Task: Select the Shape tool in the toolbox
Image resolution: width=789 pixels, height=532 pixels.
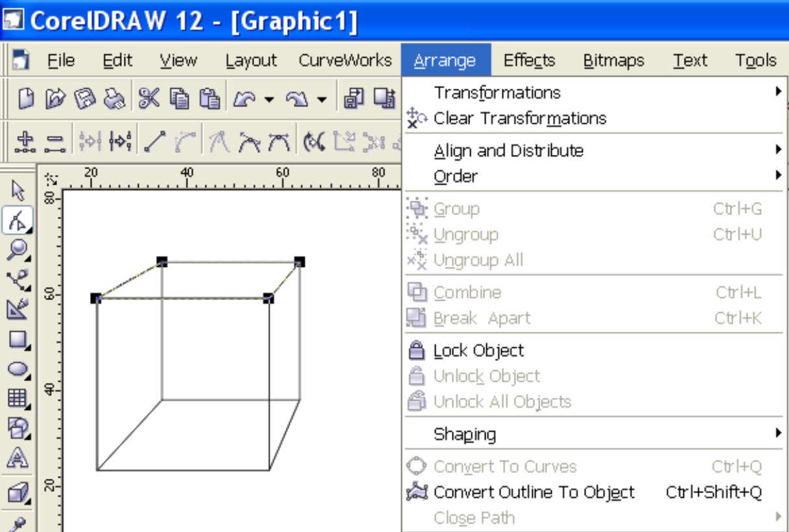Action: click(x=18, y=221)
